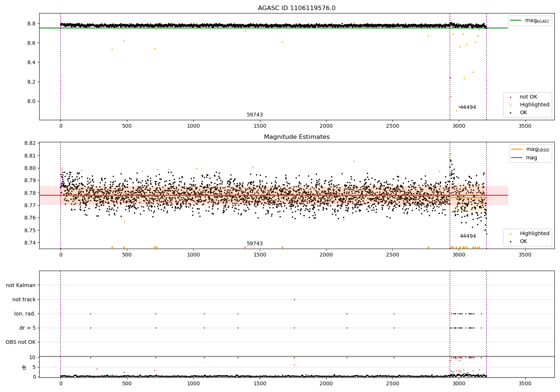This screenshot has height=392, width=560.
Task: Click the "dr" y-axis label
Action: click(x=24, y=367)
